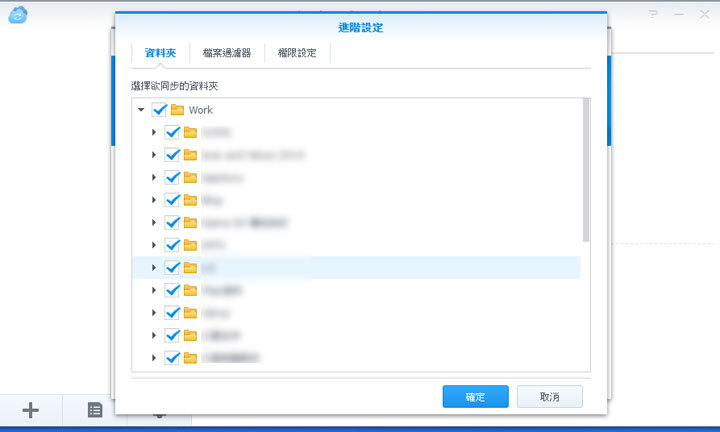Uncheck checkbox just above the highlighted row
Viewport: 720px width, 432px height.
tap(172, 245)
